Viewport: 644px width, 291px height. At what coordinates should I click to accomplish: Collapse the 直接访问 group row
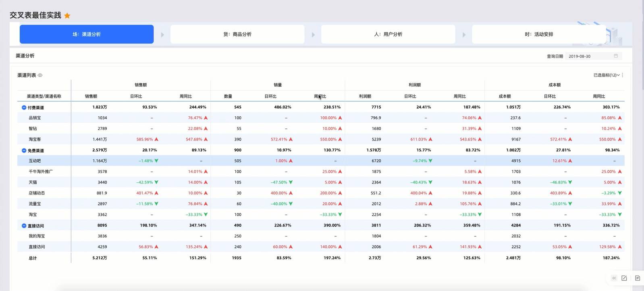24,226
